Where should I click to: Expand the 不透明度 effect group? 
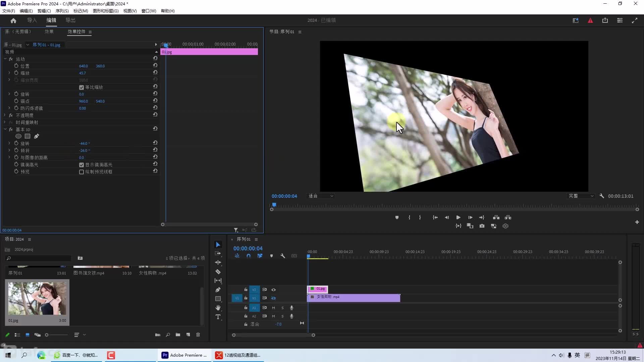[5, 115]
